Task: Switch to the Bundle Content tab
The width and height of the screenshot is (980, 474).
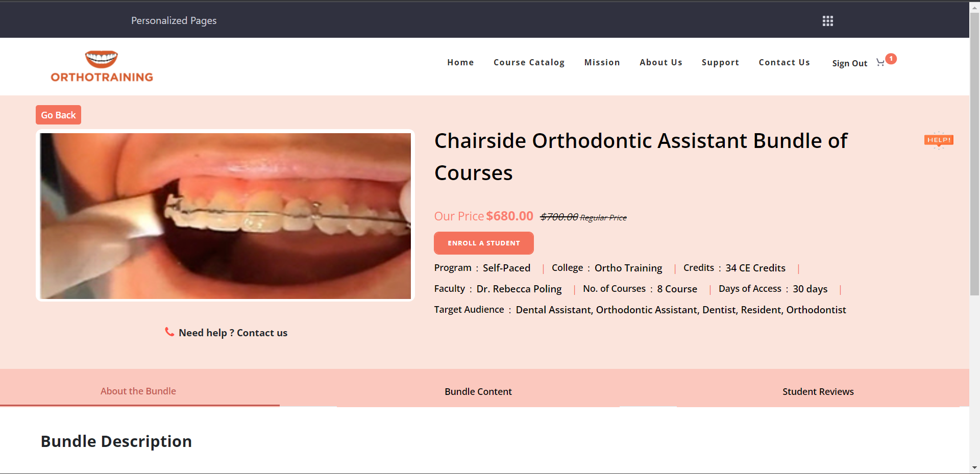Action: [478, 391]
